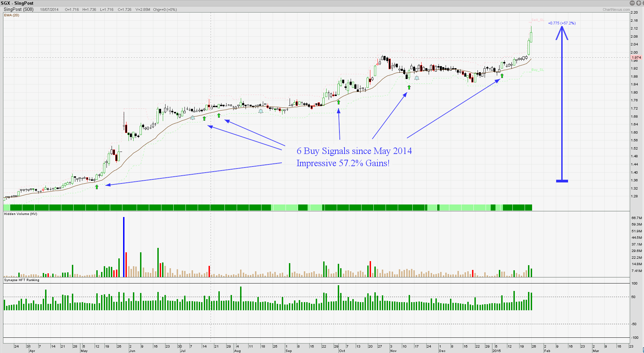Viewport: 644px width, 353px height.
Task: Click the EMA (20) indicator label
Action: point(12,15)
